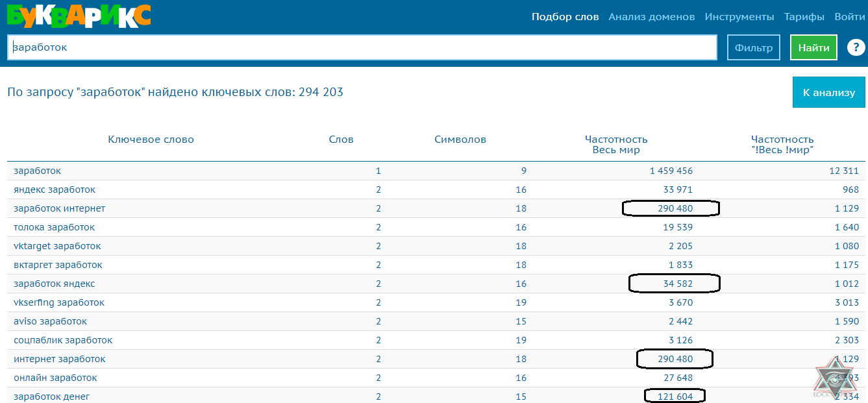Open the question mark help icon

[856, 47]
